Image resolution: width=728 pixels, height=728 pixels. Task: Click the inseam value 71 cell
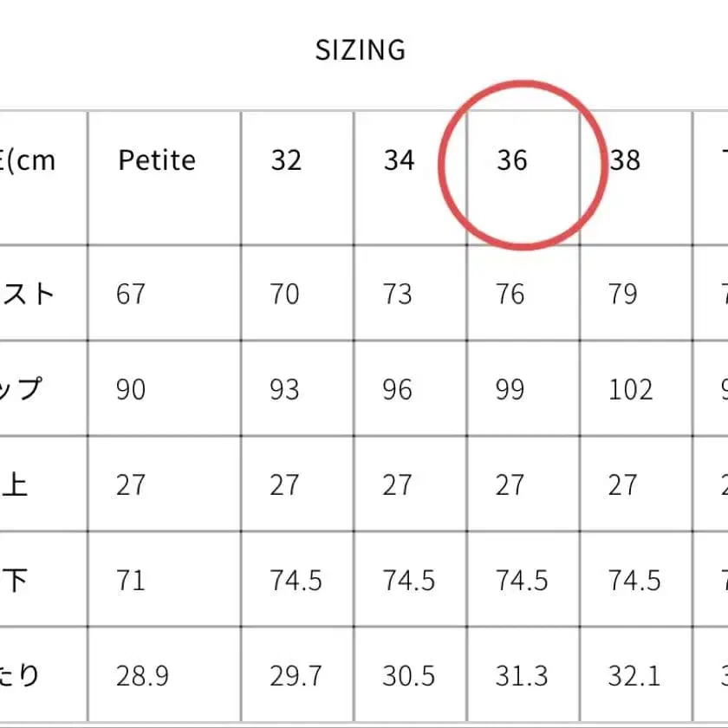tap(131, 580)
